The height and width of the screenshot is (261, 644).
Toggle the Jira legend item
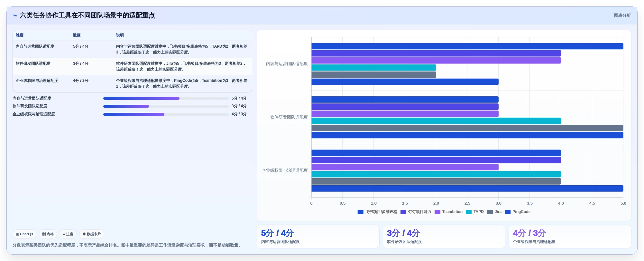point(494,212)
